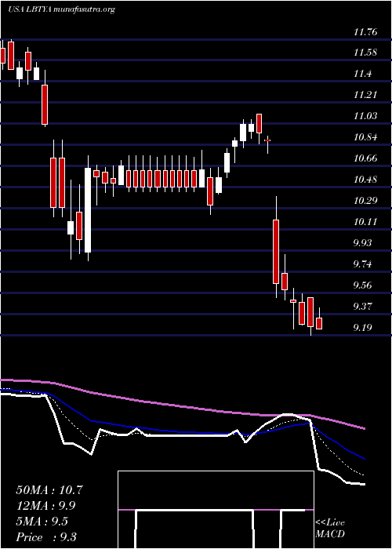
Task: Select the 11.58 price axis label
Action: click(x=365, y=53)
